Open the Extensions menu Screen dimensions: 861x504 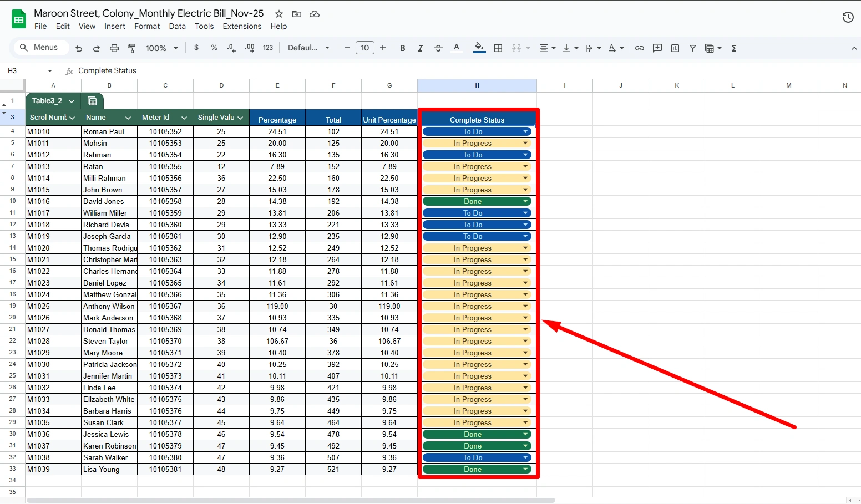(x=242, y=26)
